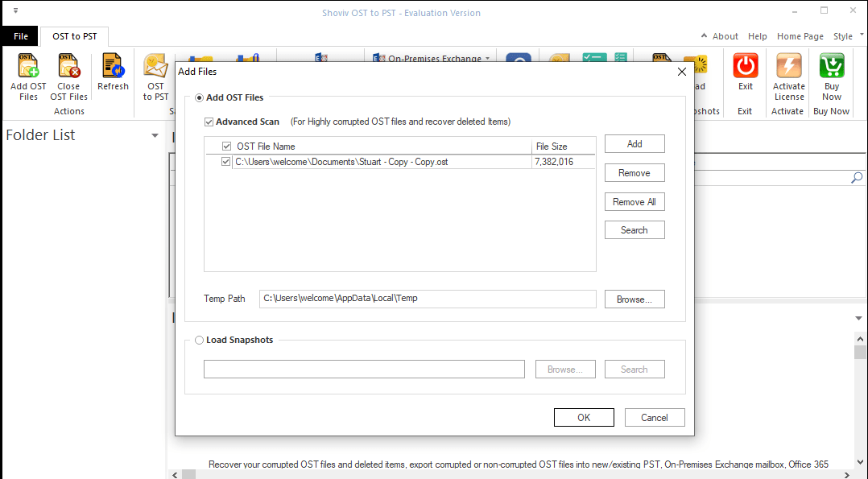The image size is (868, 479).
Task: Click the Buy Now shopping cart icon
Action: 831,66
